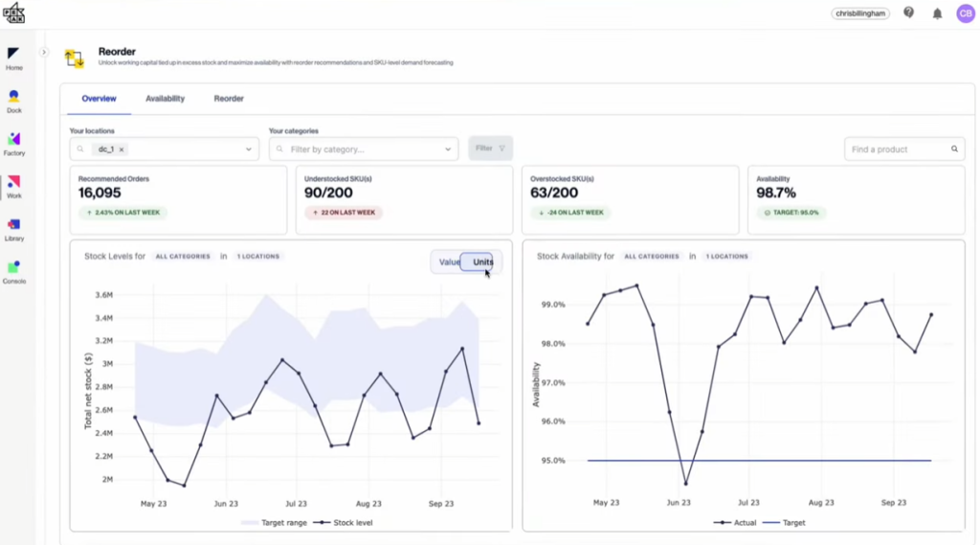Viewport: 980px width, 545px height.
Task: Click the Filter button
Action: (490, 148)
